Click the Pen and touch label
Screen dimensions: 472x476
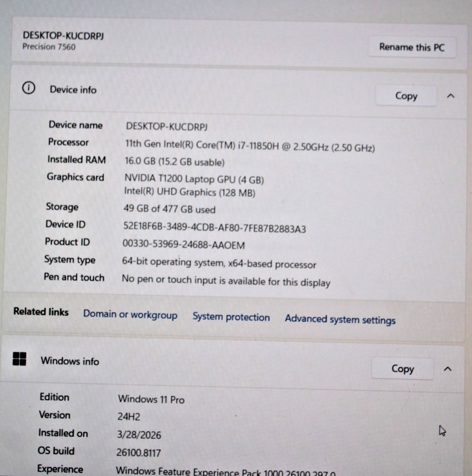[x=74, y=277]
